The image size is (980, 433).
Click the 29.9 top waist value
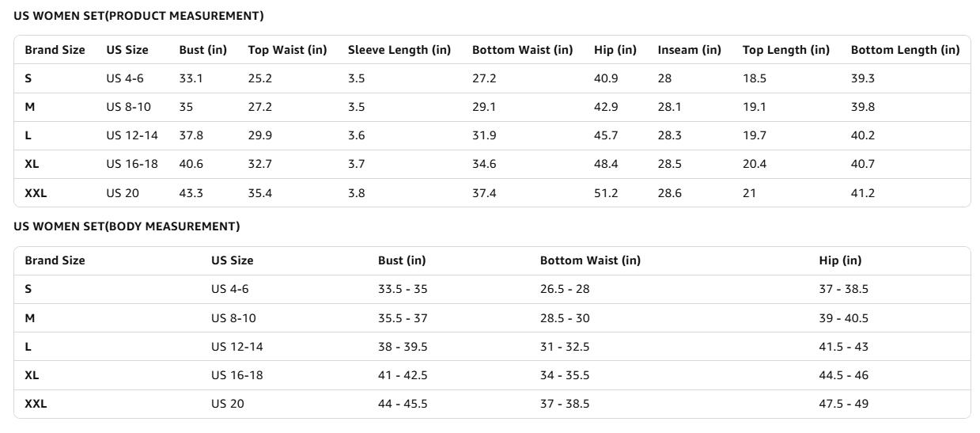259,135
